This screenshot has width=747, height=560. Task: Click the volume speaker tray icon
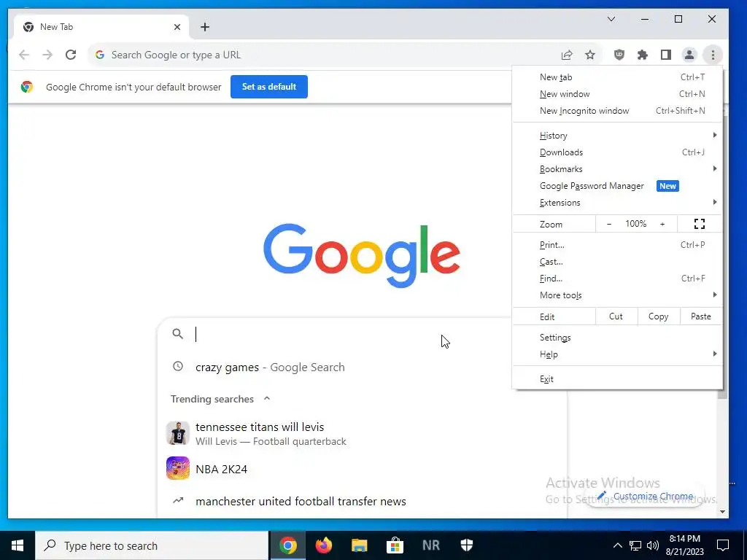[653, 545]
